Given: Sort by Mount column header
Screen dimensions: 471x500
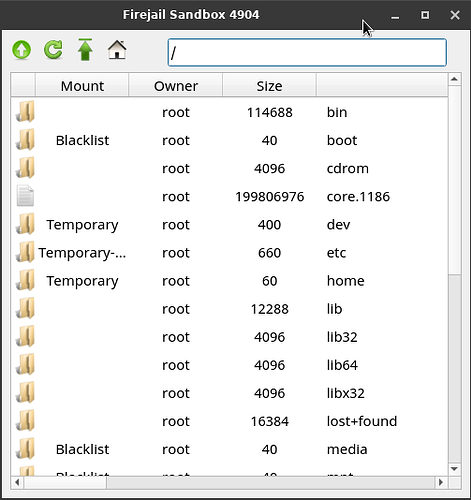Looking at the screenshot, I should (82, 86).
